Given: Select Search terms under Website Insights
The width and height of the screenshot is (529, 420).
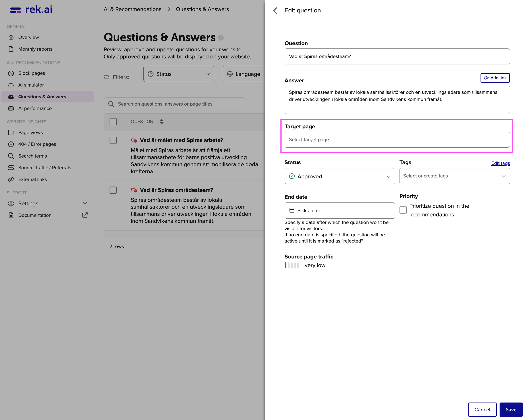Looking at the screenshot, I should 33,156.
